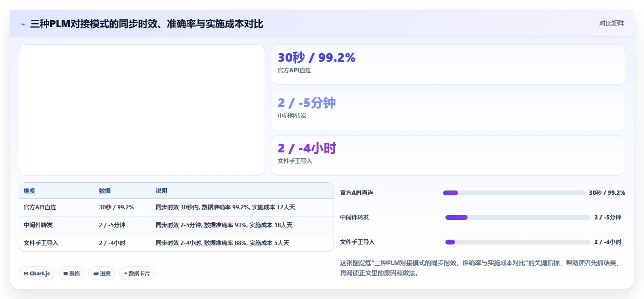
Task: Click the 对比矩阵 label in header
Action: (x=611, y=23)
